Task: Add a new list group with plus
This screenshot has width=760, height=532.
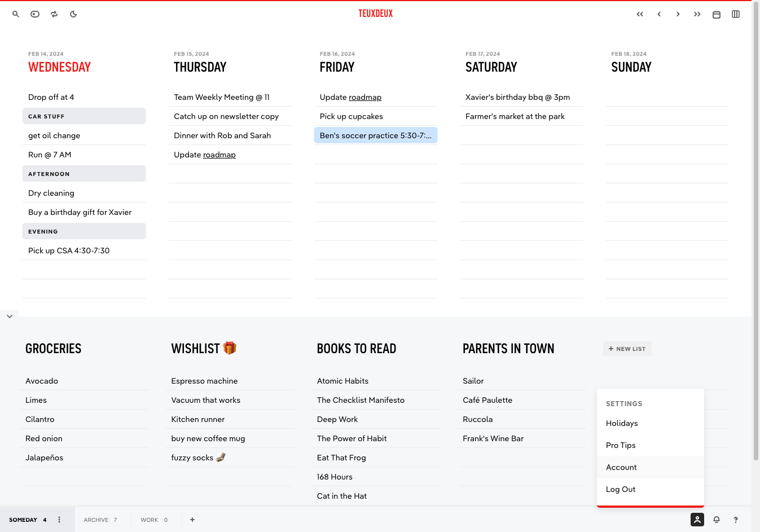Action: pos(192,520)
